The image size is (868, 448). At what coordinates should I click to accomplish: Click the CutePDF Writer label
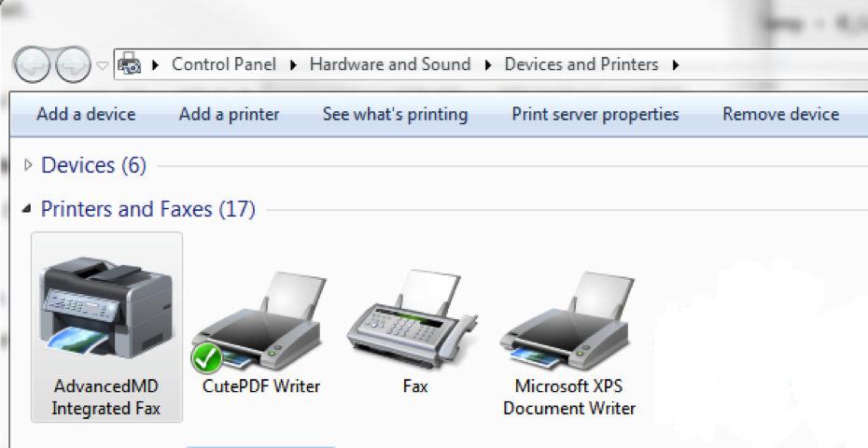tap(261, 385)
